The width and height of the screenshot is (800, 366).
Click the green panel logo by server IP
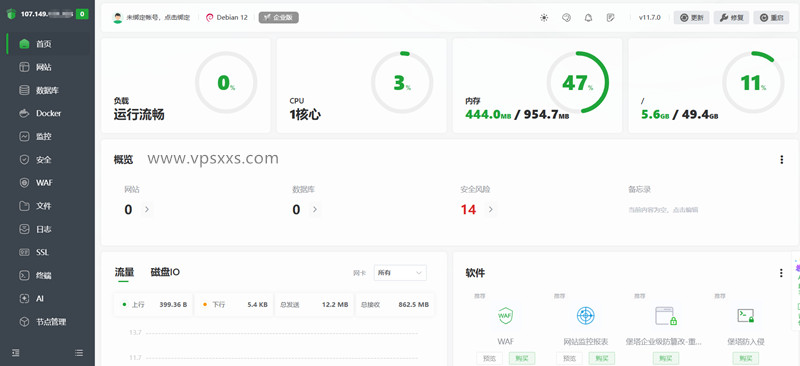click(x=12, y=14)
